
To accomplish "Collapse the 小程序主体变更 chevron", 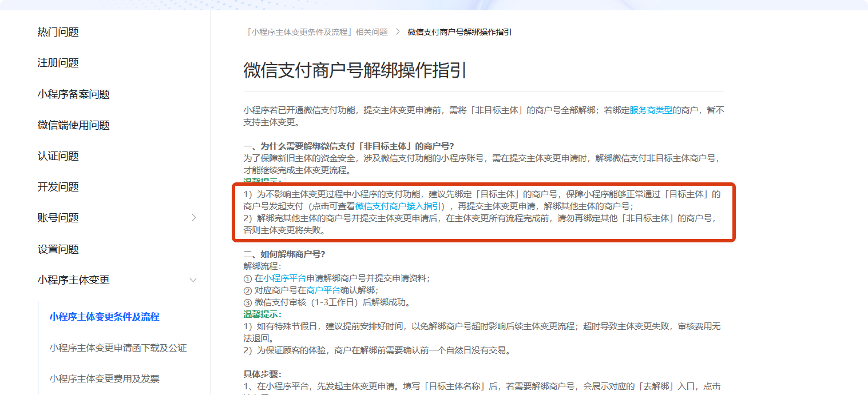I will click(x=193, y=280).
